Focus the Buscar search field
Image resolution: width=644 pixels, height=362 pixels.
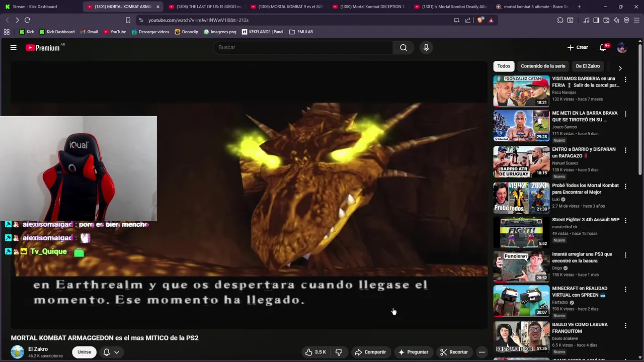(x=303, y=47)
